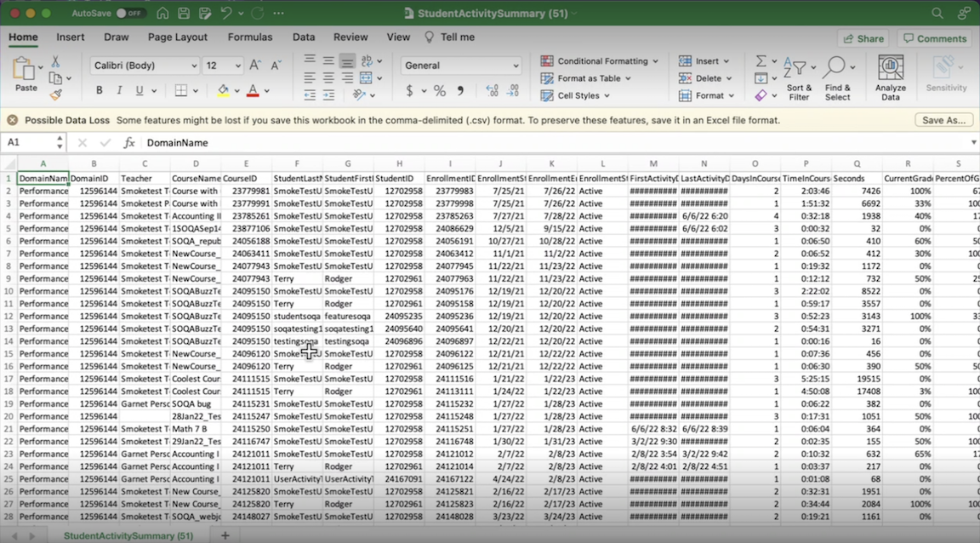
Task: Click the Increase Indent icon
Action: 328,95
